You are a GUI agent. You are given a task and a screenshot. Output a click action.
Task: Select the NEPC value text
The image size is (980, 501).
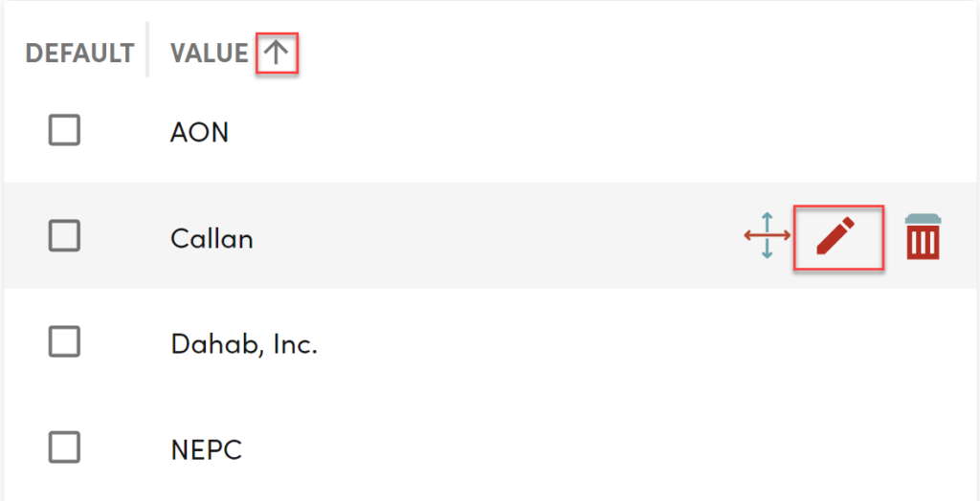206,449
